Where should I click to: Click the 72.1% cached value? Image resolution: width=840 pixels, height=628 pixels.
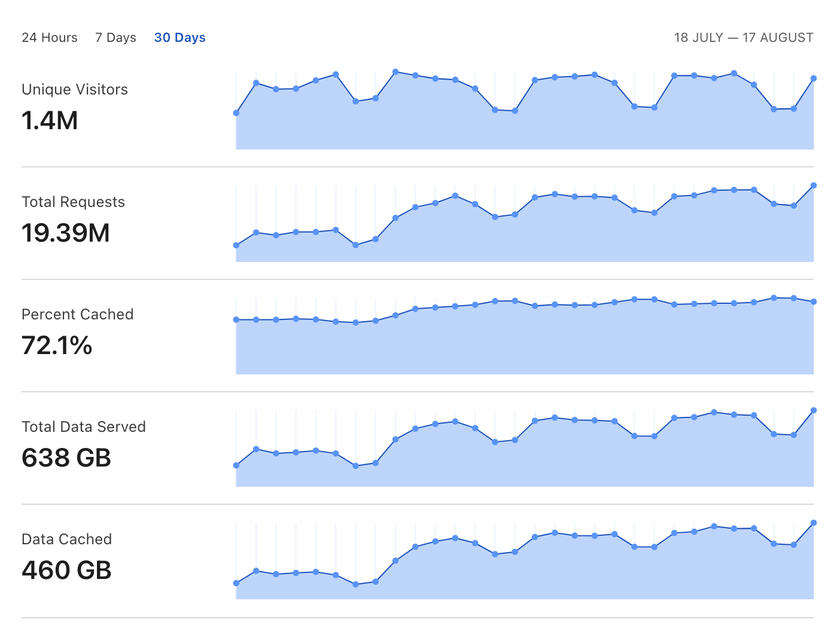[57, 346]
